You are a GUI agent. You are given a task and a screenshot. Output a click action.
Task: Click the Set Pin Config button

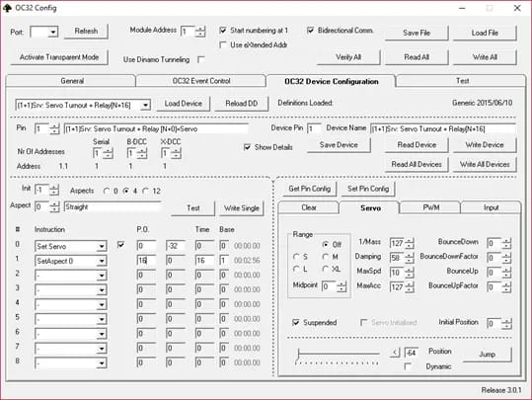(368, 189)
